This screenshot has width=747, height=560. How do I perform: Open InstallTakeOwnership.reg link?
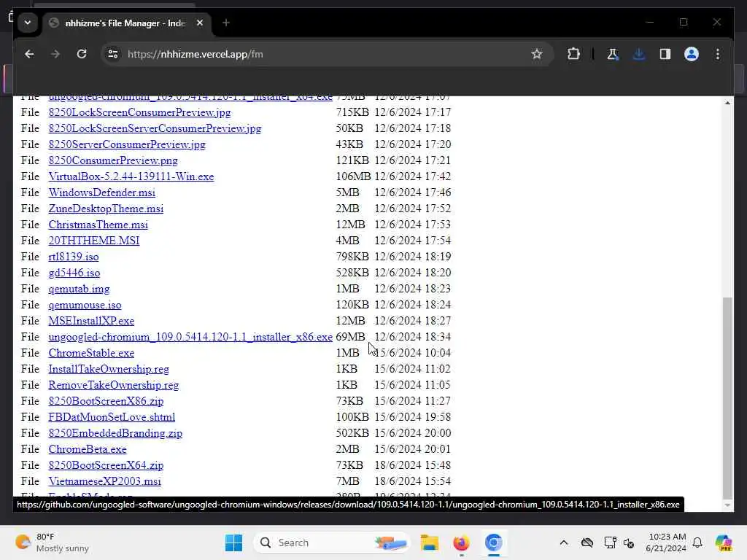pos(109,369)
